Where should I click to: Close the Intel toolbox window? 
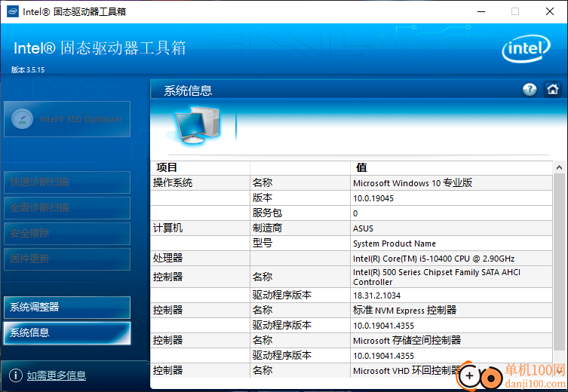(x=550, y=11)
